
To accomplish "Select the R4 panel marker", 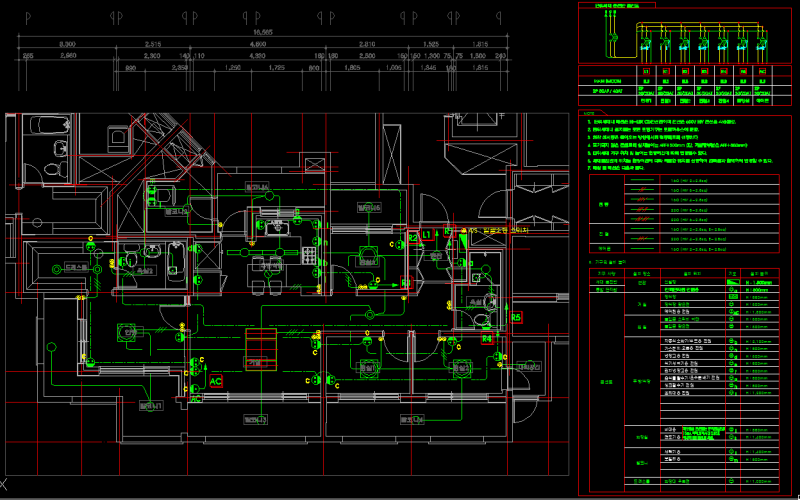I will tap(487, 339).
